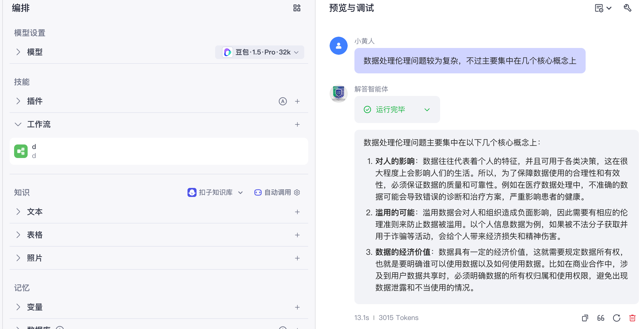Viewport: 644px width, 329px height.
Task: Delete the message with red trash icon
Action: pyautogui.click(x=632, y=318)
